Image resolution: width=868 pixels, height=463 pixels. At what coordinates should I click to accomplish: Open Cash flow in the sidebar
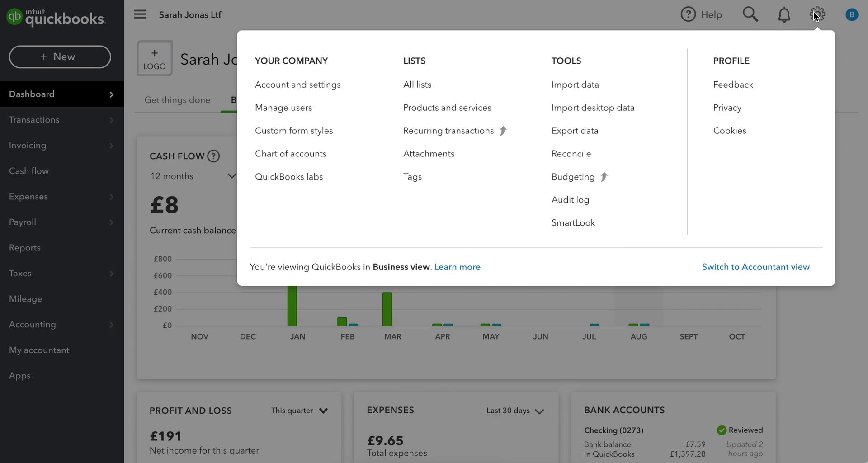[x=29, y=171]
